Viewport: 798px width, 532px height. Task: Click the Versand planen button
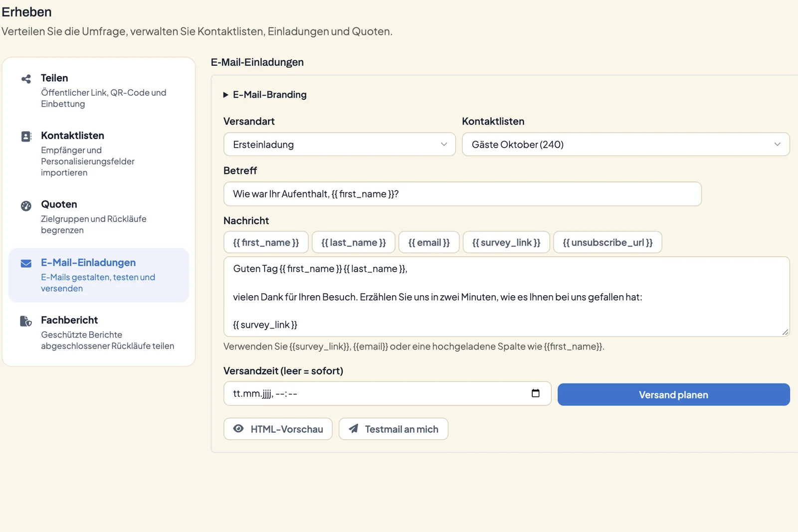(x=674, y=394)
